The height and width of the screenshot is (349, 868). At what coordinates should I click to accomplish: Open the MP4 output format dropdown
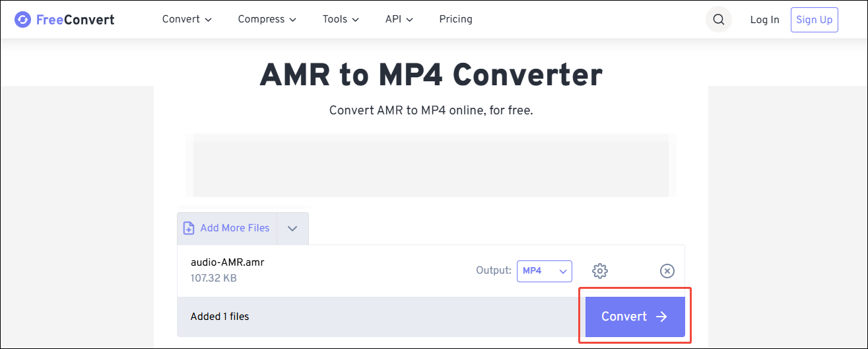pyautogui.click(x=545, y=271)
